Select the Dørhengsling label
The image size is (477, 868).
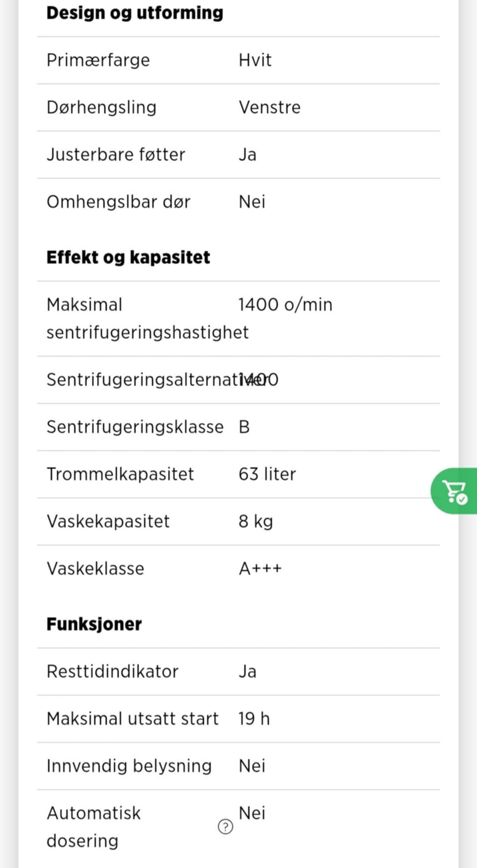tap(101, 107)
